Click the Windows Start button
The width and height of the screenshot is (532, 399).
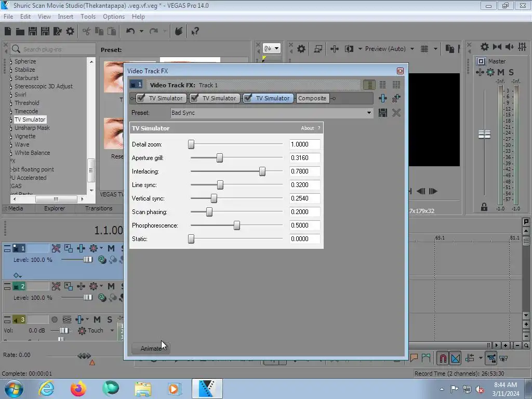point(14,389)
